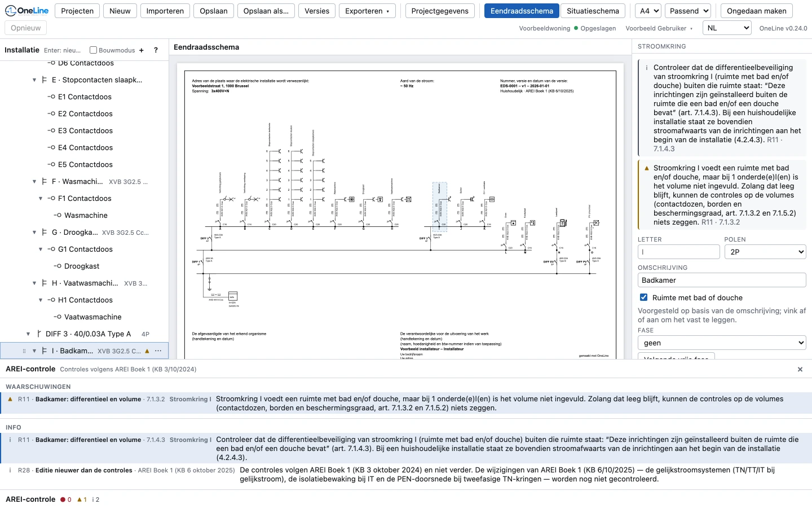Click Ongedaan maken to undo
This screenshot has width=812, height=508.
tap(757, 11)
